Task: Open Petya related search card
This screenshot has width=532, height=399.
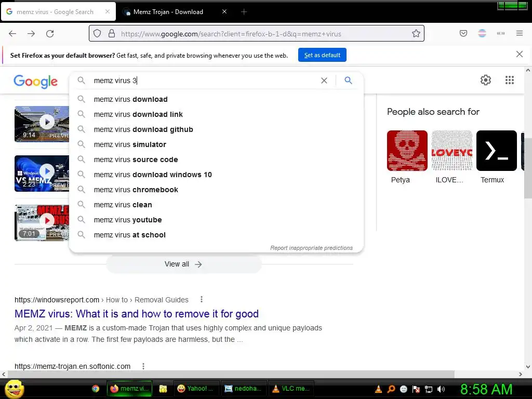Action: pyautogui.click(x=407, y=157)
